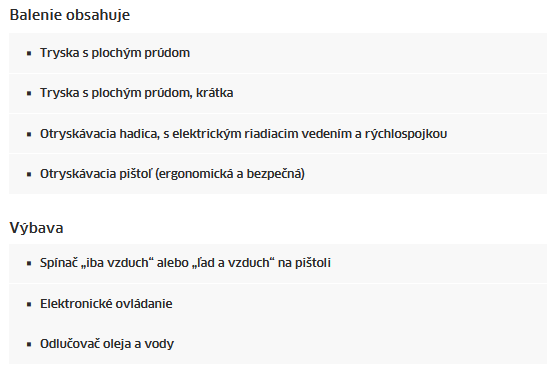Click bullet beside 'Spínač iba vzduch'

coord(29,263)
